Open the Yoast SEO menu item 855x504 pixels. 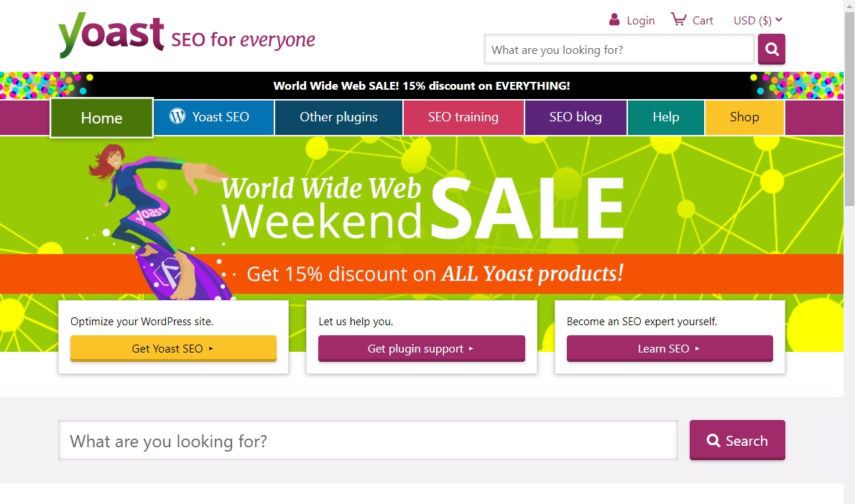point(214,117)
